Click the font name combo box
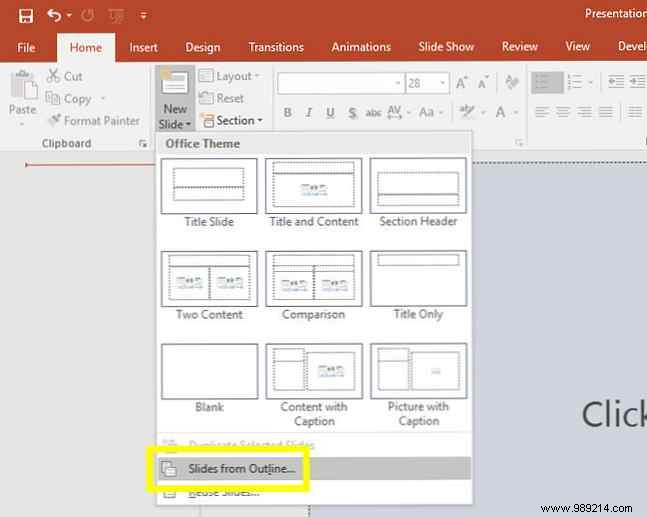This screenshot has height=517, width=647. pos(340,83)
